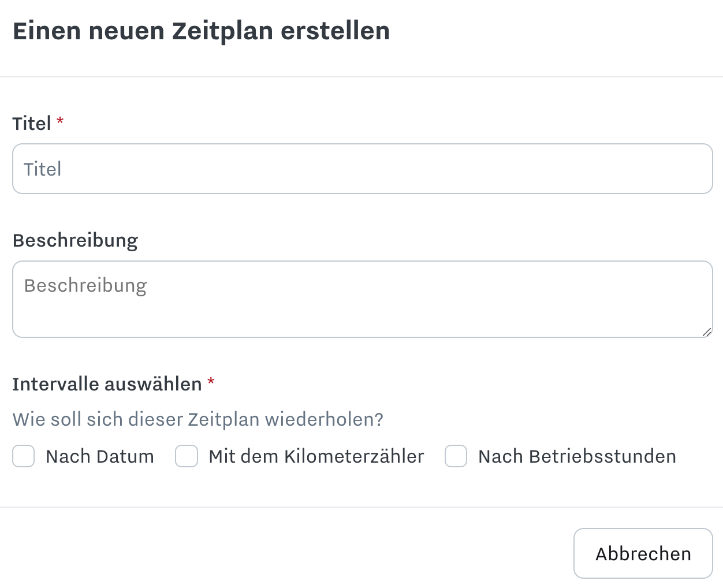Click the 'Mit dem Kilometerzähler' label

click(316, 456)
